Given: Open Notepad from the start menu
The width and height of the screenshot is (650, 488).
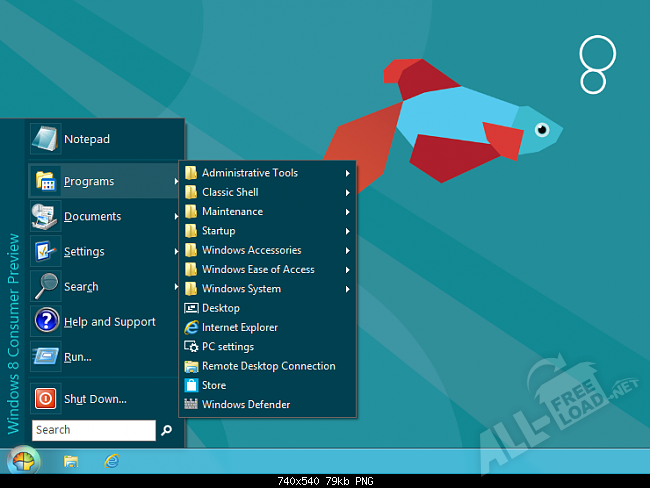Looking at the screenshot, I should (86, 139).
